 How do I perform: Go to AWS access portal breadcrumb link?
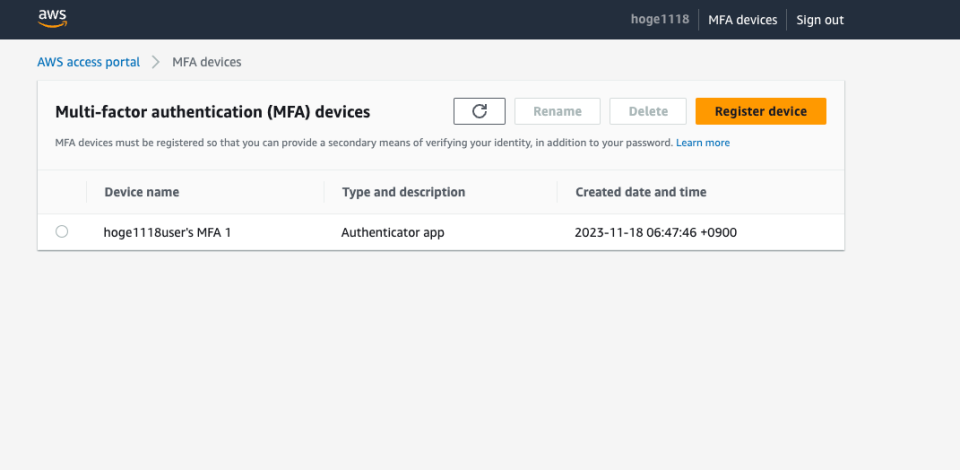pos(89,62)
